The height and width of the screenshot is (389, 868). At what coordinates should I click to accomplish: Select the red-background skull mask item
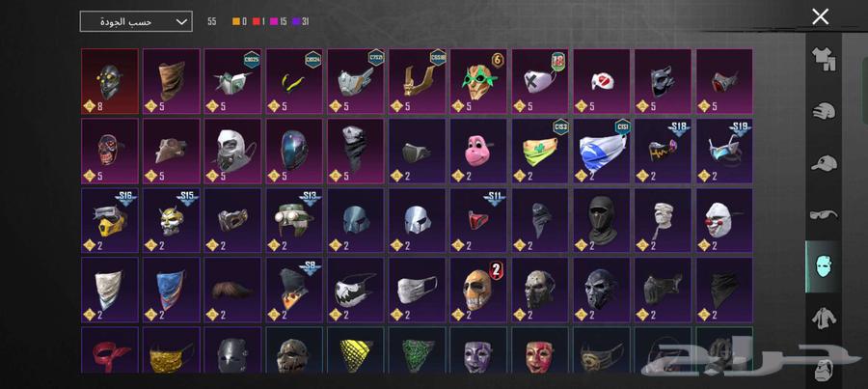110,81
